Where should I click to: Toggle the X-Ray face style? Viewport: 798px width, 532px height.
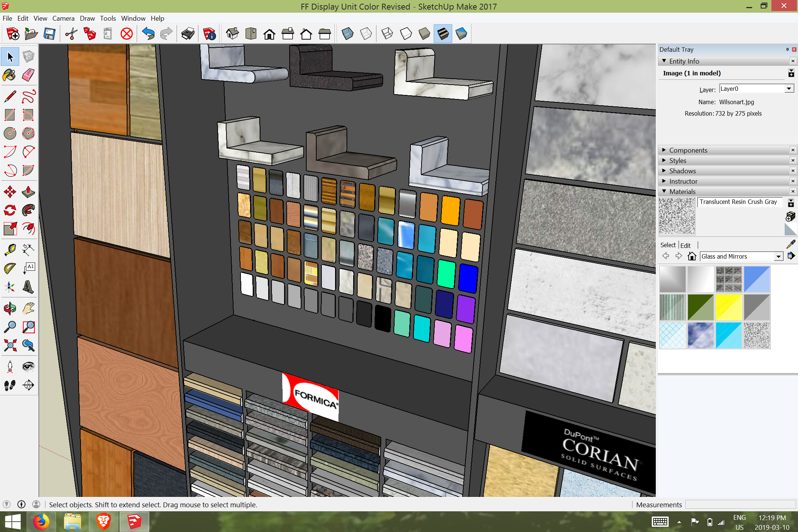[347, 34]
